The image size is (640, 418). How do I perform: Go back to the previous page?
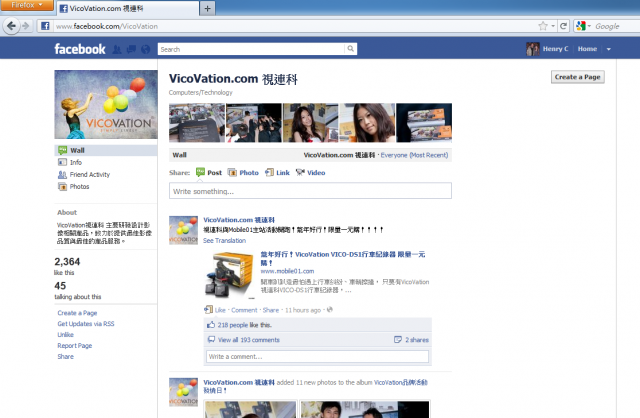[x=11, y=26]
